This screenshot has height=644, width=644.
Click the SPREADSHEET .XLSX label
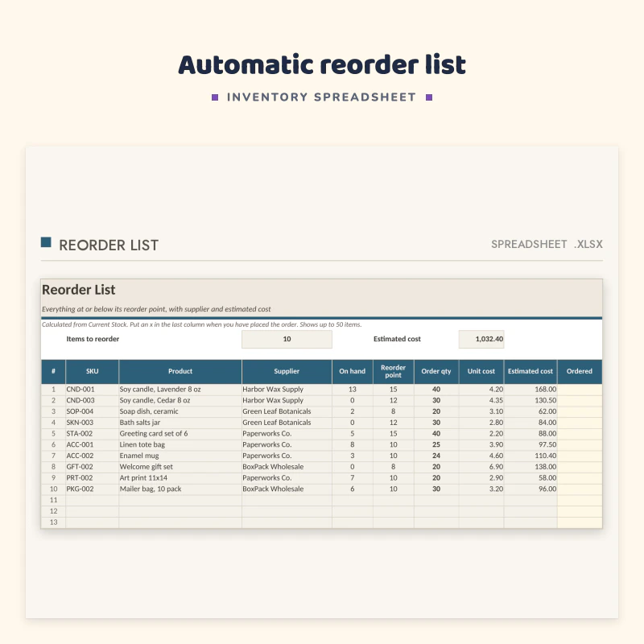[x=547, y=245]
